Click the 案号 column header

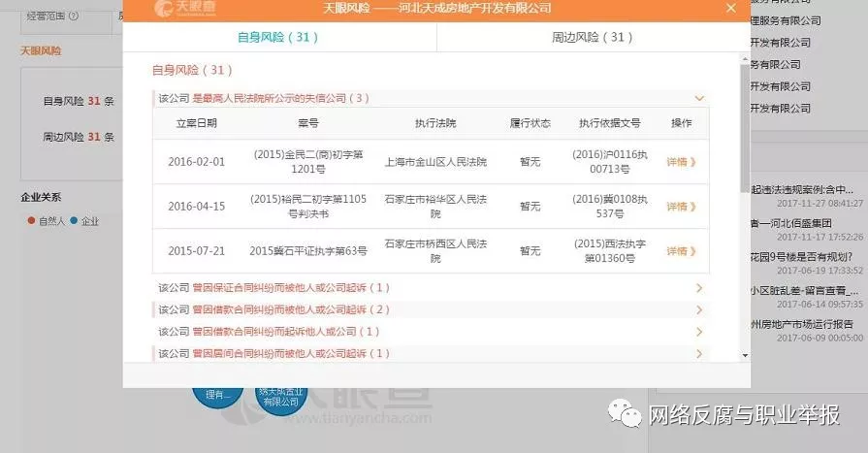point(308,123)
